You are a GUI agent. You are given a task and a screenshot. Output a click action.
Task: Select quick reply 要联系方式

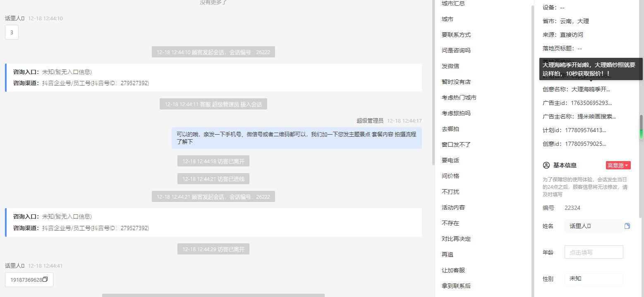456,35
